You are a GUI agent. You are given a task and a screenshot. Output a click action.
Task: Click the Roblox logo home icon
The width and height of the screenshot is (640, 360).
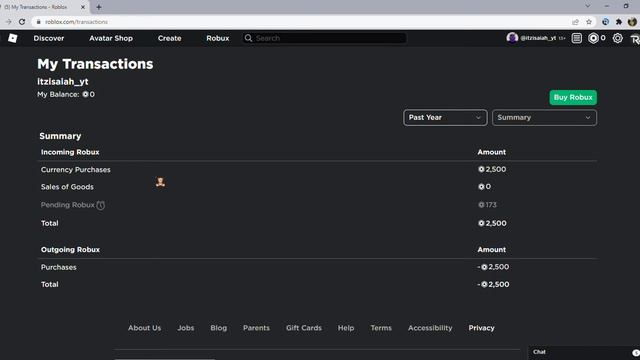click(13, 38)
